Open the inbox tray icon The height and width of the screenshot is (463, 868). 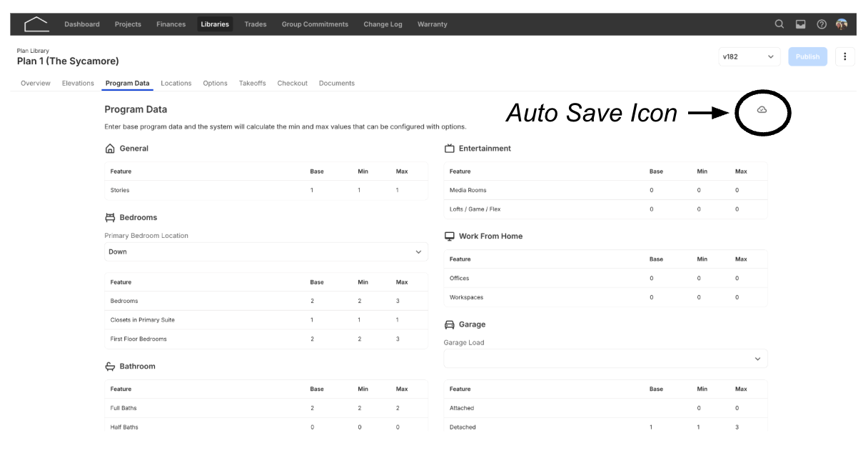tap(801, 24)
